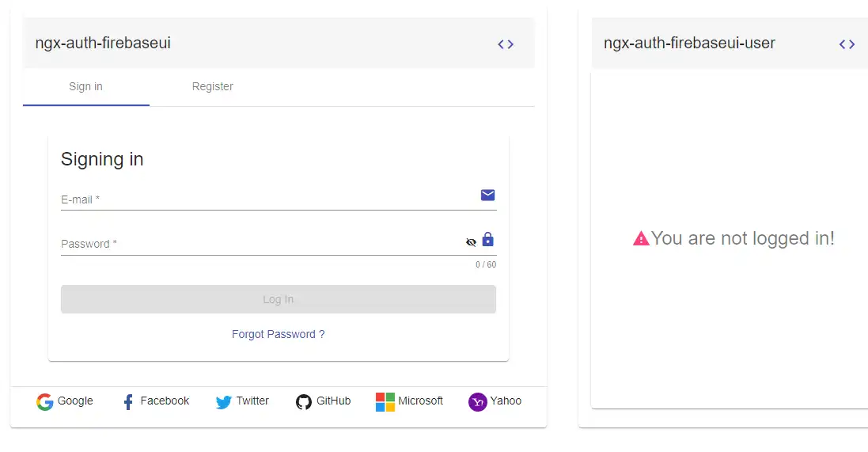Show code for ngx-auth-firebaseui card

pos(506,44)
